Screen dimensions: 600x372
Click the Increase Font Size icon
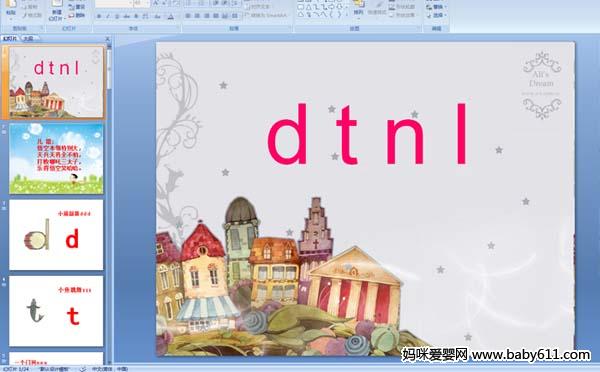[x=156, y=3]
